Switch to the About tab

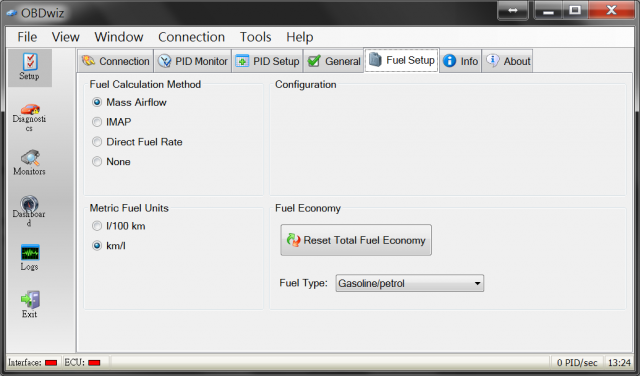(508, 61)
